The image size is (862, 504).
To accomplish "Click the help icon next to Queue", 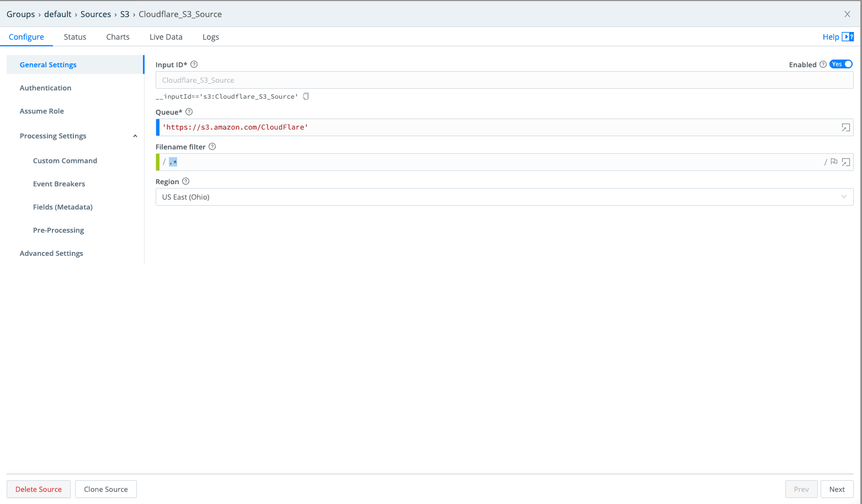I will 189,112.
